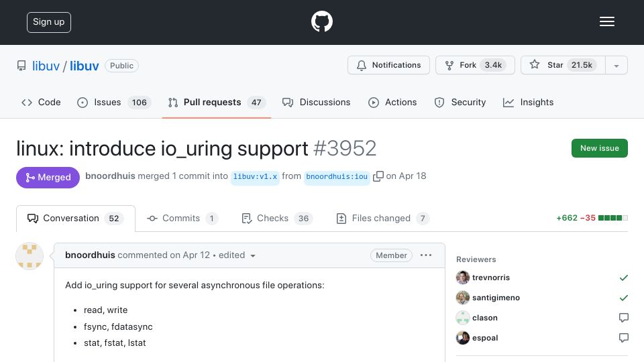Open the Security tab
The image size is (644, 362).
460,102
